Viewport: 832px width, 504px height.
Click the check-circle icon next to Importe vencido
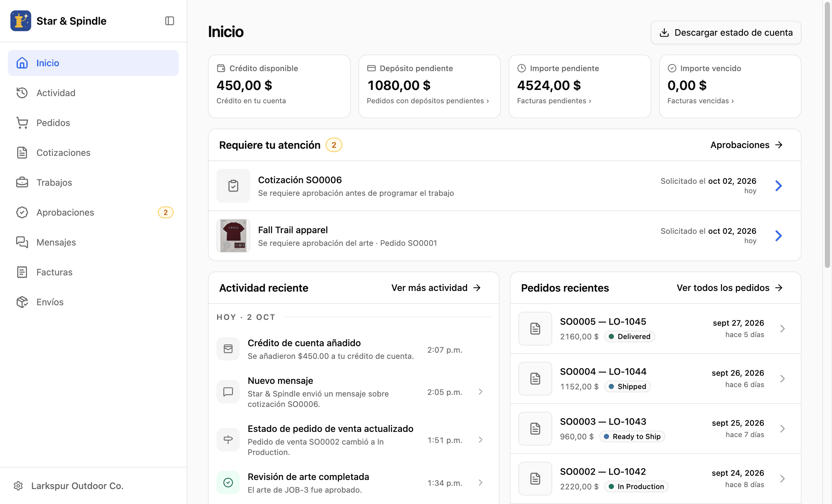[672, 68]
